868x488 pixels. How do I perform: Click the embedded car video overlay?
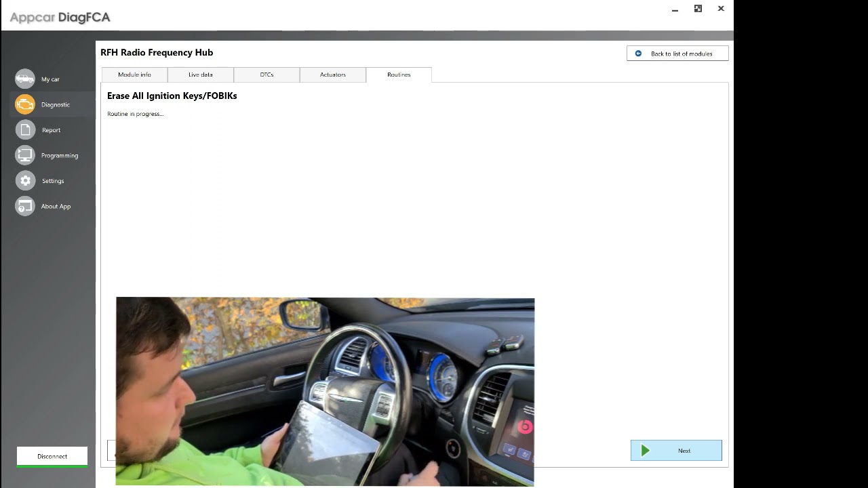tap(325, 392)
